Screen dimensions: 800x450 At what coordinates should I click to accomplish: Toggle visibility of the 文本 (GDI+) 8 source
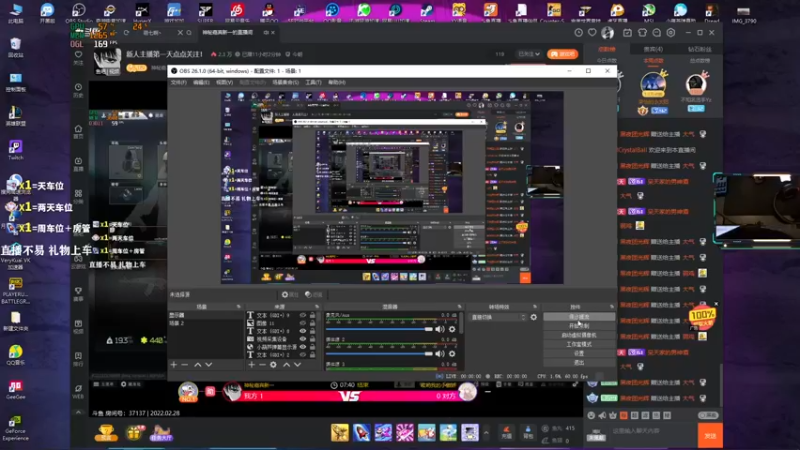click(x=303, y=331)
